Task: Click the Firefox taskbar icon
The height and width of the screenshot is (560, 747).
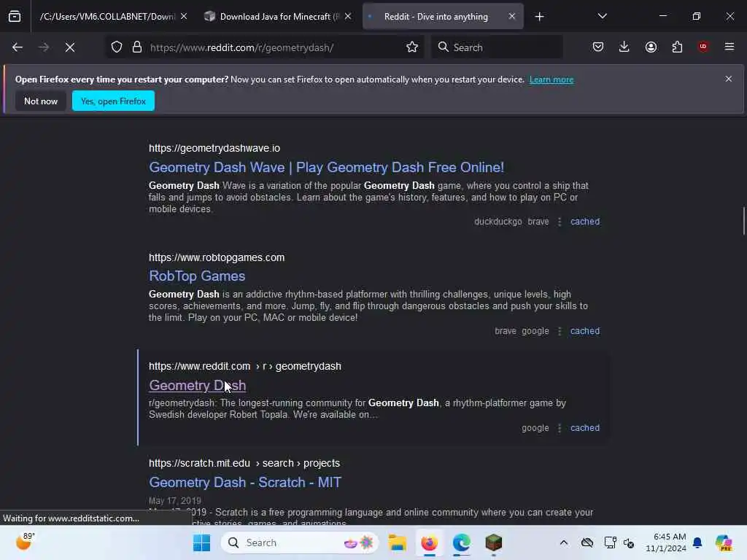Action: tap(429, 542)
